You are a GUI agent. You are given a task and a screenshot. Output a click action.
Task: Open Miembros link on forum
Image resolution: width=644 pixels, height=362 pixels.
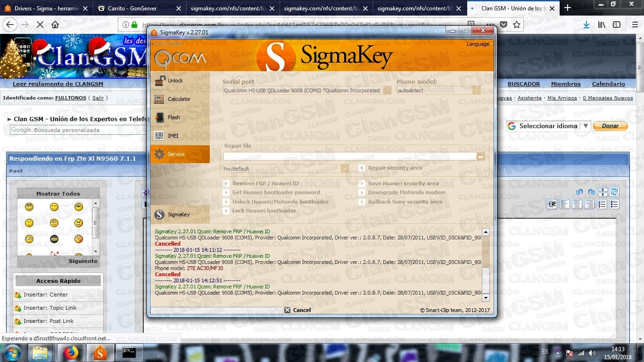[x=566, y=84]
